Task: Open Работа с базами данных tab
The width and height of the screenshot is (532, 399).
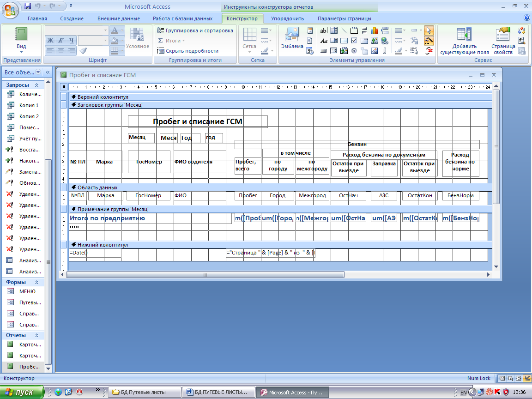Action: coord(182,18)
